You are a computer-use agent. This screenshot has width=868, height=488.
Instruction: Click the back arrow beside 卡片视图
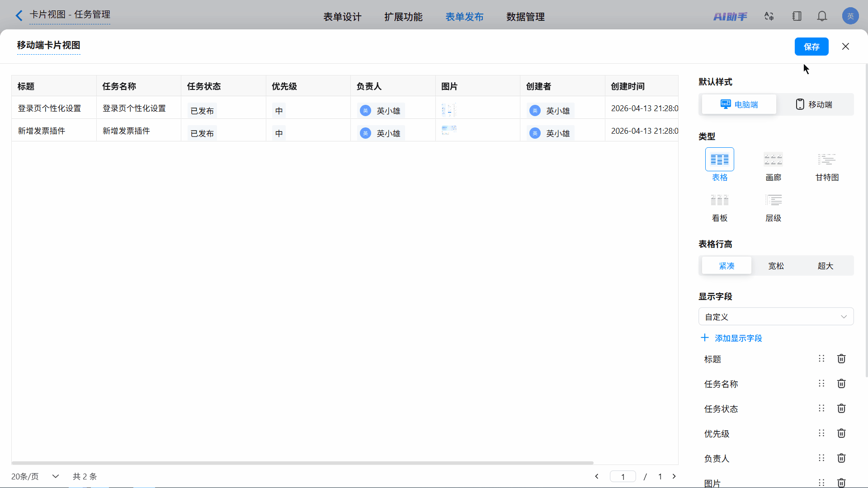(x=19, y=16)
